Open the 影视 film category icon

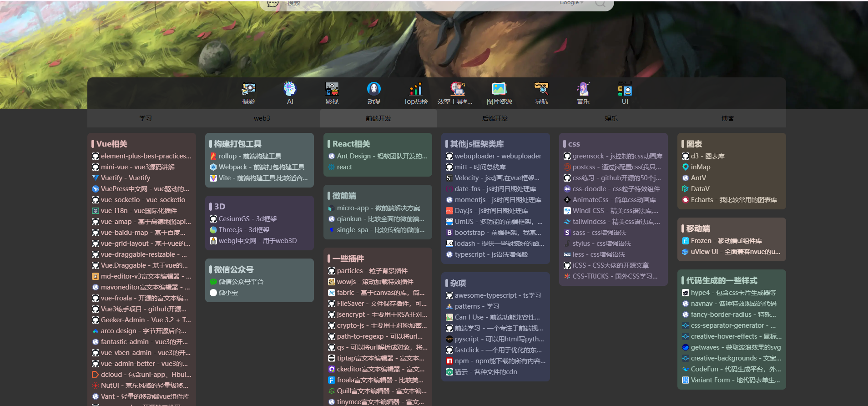pos(332,89)
